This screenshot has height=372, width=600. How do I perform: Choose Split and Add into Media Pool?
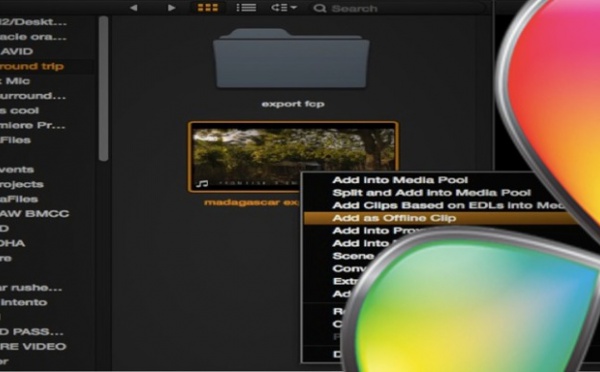click(x=431, y=193)
